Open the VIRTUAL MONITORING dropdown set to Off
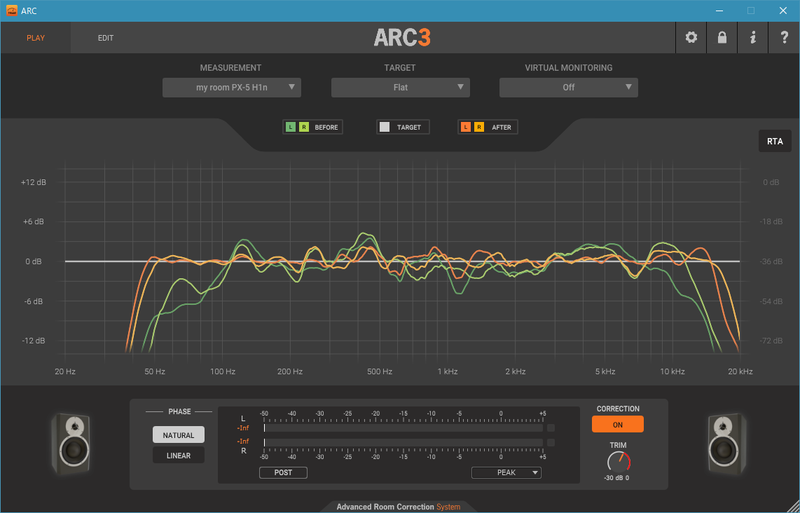Image resolution: width=800 pixels, height=513 pixels. [x=568, y=87]
